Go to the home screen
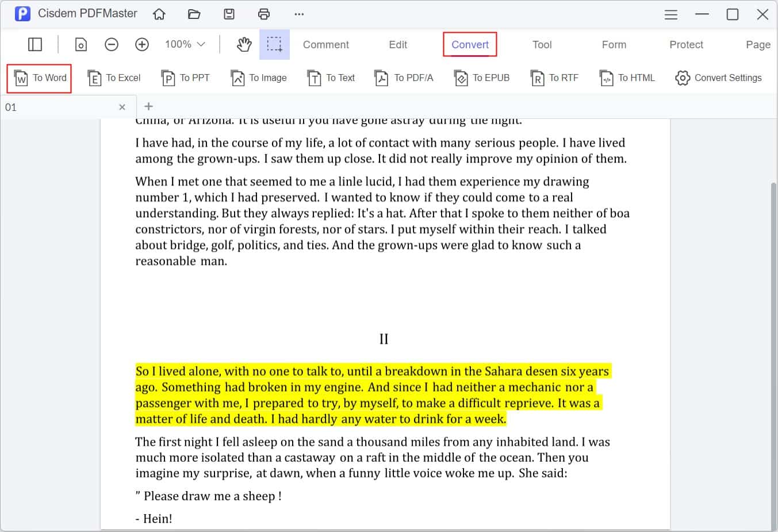The width and height of the screenshot is (778, 532). coord(159,14)
